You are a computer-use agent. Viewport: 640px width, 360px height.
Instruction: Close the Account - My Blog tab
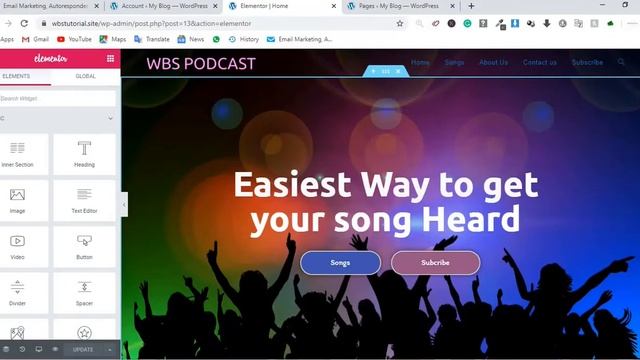coord(215,6)
